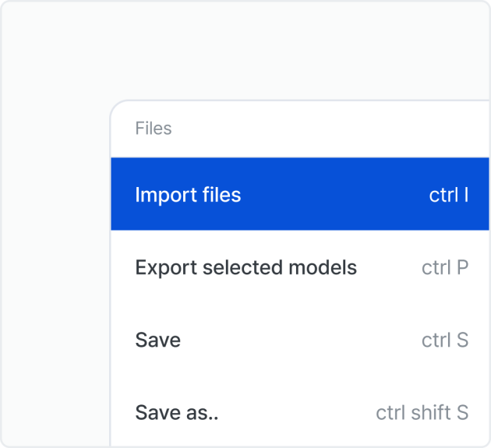Click blue area between Import files and ctrl I
This screenshot has height=448, width=491.
335,195
